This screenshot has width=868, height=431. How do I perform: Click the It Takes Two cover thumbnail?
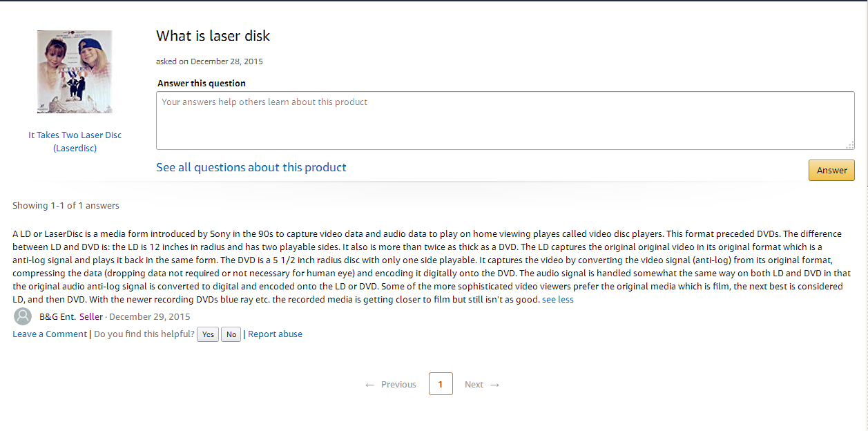click(x=75, y=71)
